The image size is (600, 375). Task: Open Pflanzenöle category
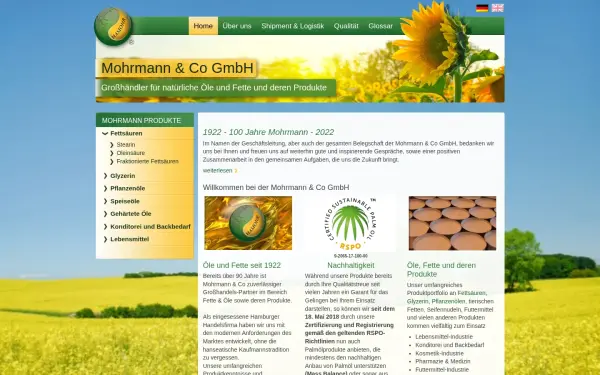pyautogui.click(x=128, y=189)
